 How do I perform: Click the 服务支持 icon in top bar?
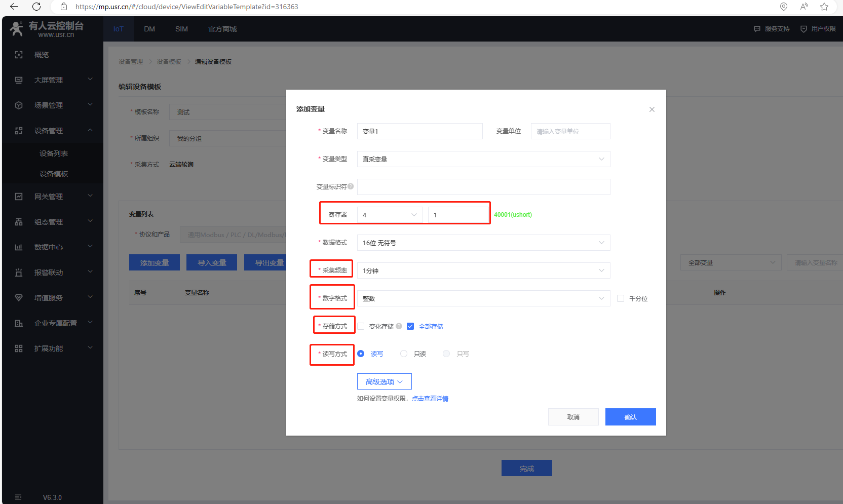pos(757,29)
